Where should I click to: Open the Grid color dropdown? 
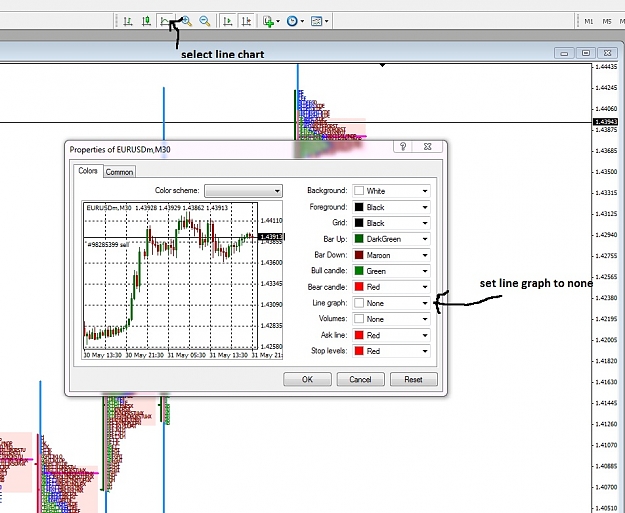point(391,223)
